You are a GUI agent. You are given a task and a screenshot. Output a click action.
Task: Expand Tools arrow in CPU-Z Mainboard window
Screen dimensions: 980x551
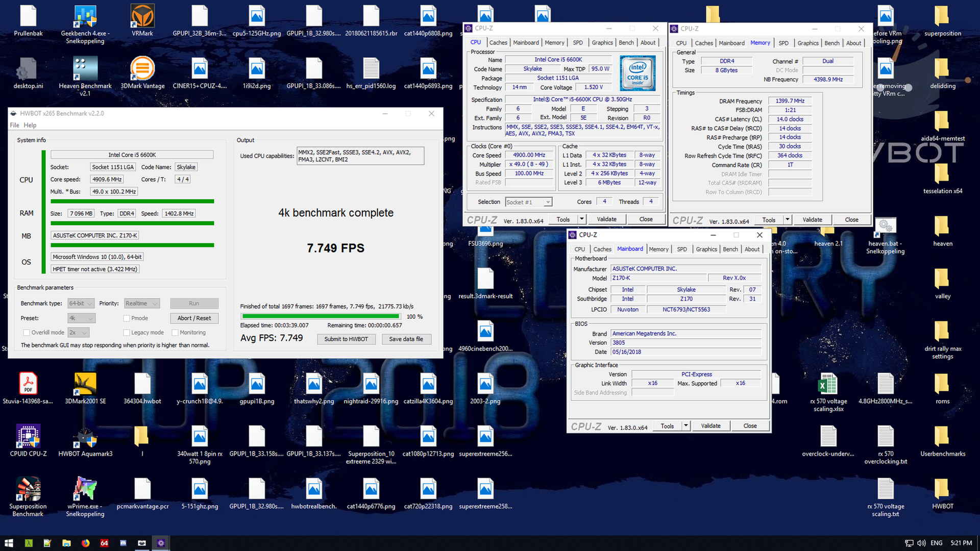pos(686,425)
